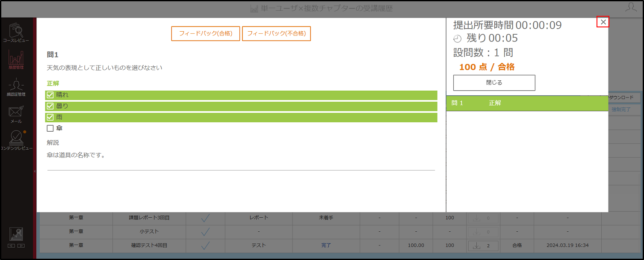
Task: Open the メール envelope icon
Action: [x=16, y=114]
